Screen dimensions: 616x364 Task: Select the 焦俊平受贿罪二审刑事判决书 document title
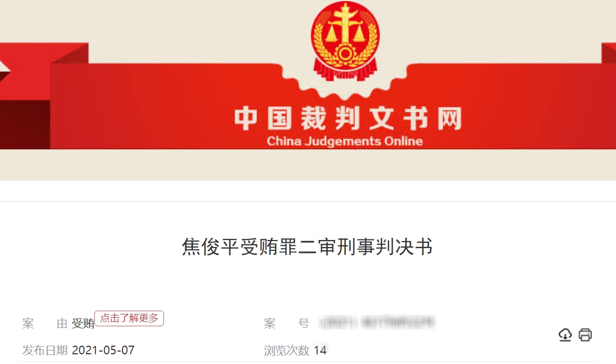coord(307,247)
